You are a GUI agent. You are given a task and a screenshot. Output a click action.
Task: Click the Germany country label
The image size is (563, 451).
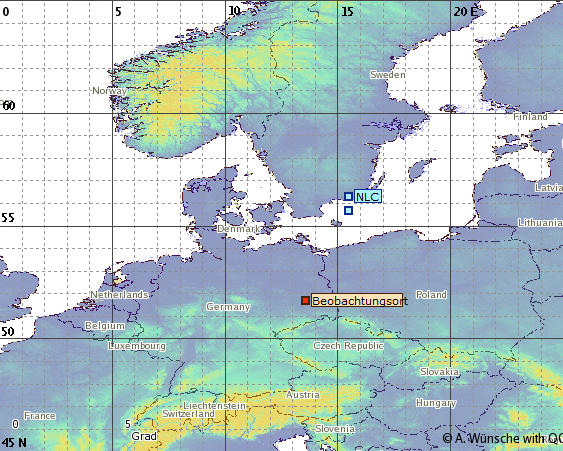(228, 307)
